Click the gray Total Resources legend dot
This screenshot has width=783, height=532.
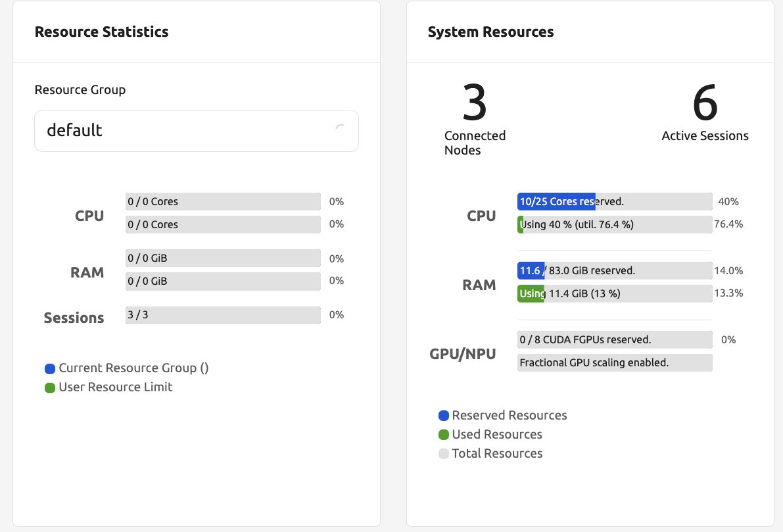[x=444, y=454]
